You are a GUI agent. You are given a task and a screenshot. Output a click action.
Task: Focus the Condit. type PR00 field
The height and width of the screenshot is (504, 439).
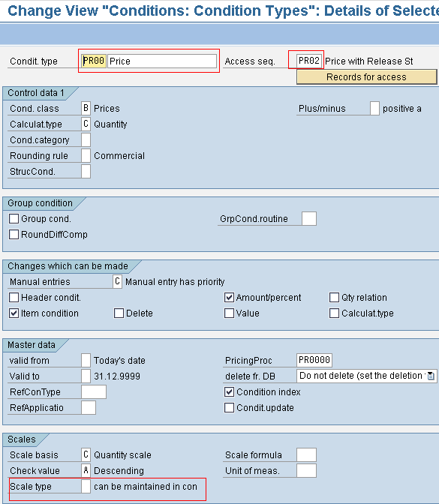coord(94,61)
